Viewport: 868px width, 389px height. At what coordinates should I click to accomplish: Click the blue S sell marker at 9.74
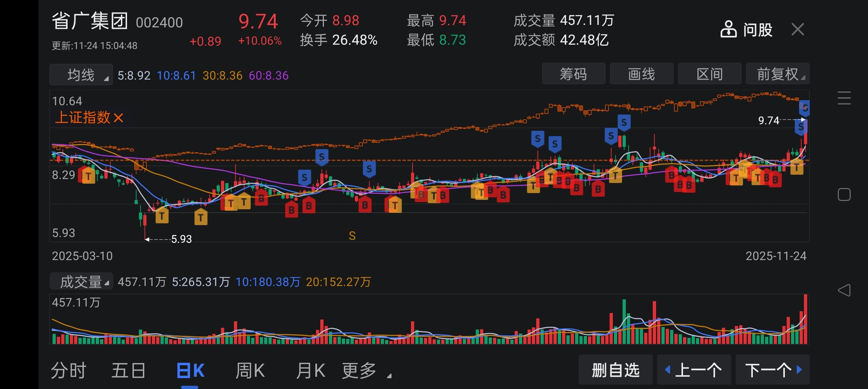801,127
